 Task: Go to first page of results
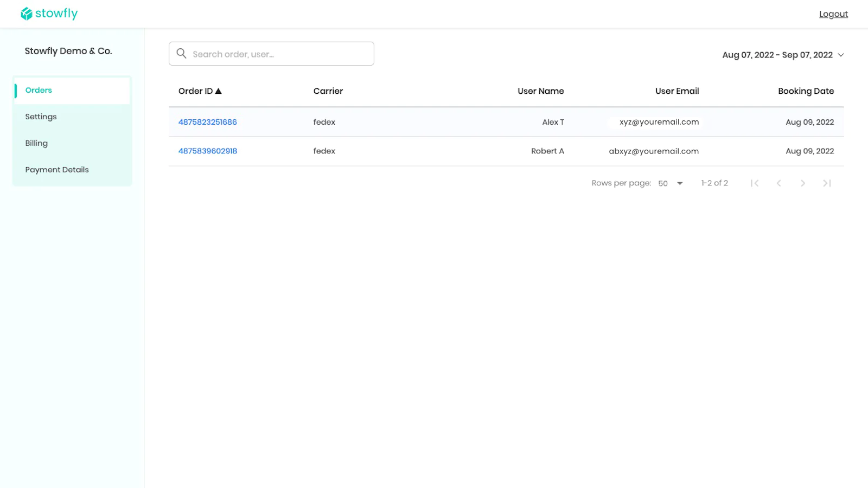click(x=755, y=183)
